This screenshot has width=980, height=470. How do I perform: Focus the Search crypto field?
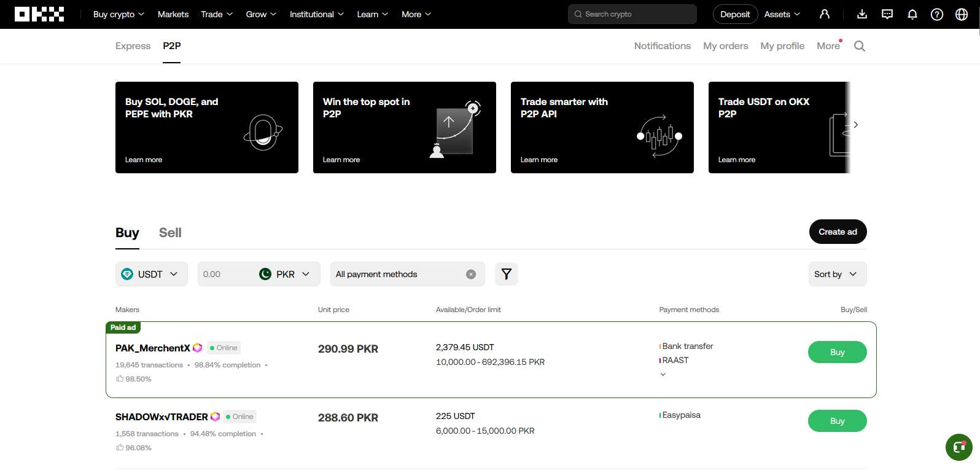click(x=632, y=14)
